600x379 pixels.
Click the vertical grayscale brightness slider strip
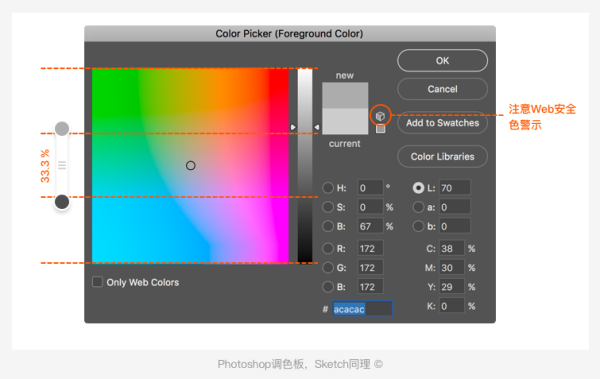coord(305,165)
